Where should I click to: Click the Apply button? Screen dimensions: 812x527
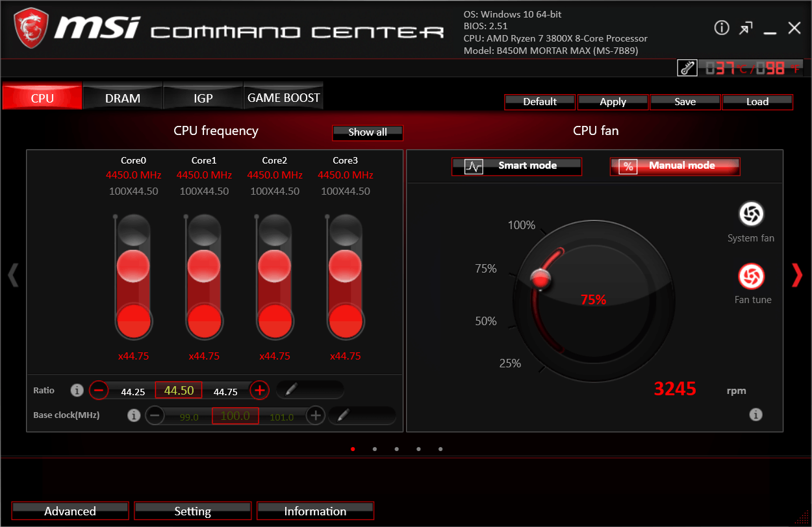[x=613, y=102]
